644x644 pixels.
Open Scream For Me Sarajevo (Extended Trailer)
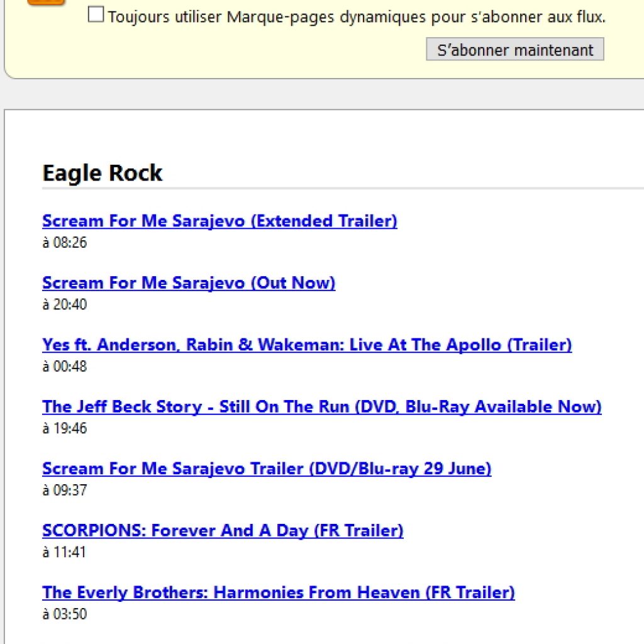219,221
